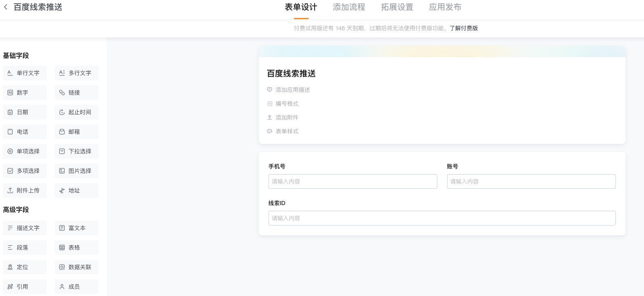Click the 单项选择 radio icon
Image resolution: width=644 pixels, height=296 pixels.
10,151
